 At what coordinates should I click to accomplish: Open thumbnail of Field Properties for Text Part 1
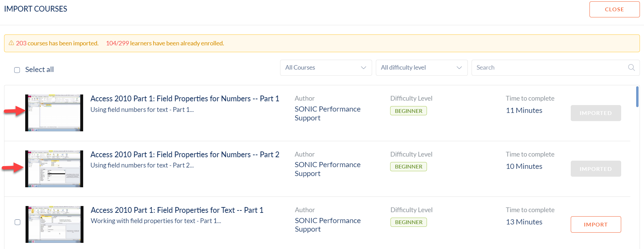tap(55, 224)
